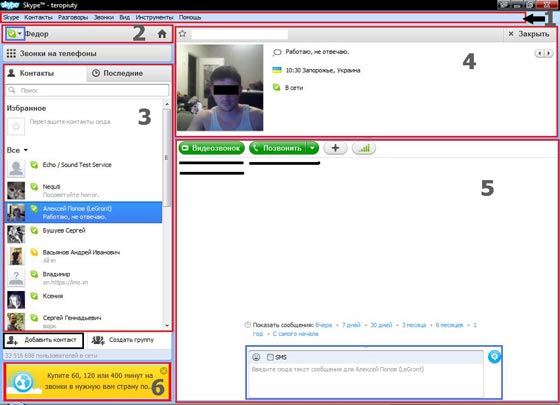Select the Ксения contact
This screenshot has height=405, width=560.
click(84, 299)
